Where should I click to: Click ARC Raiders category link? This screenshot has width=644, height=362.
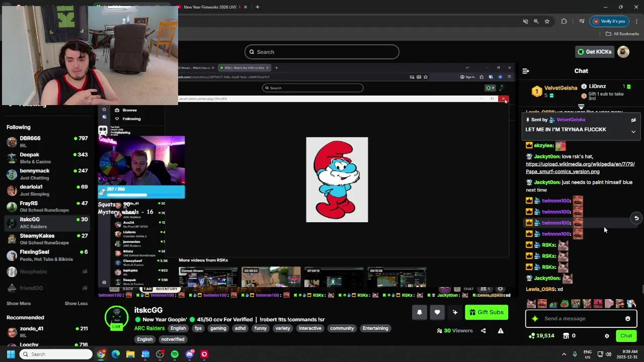tap(149, 328)
